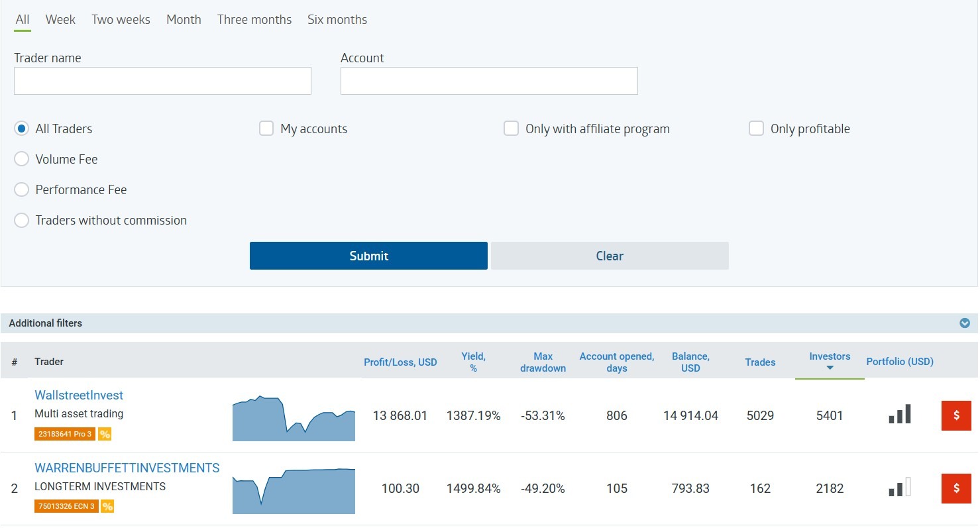Click the red dollar button for WallstreetInvest

pos(955,415)
